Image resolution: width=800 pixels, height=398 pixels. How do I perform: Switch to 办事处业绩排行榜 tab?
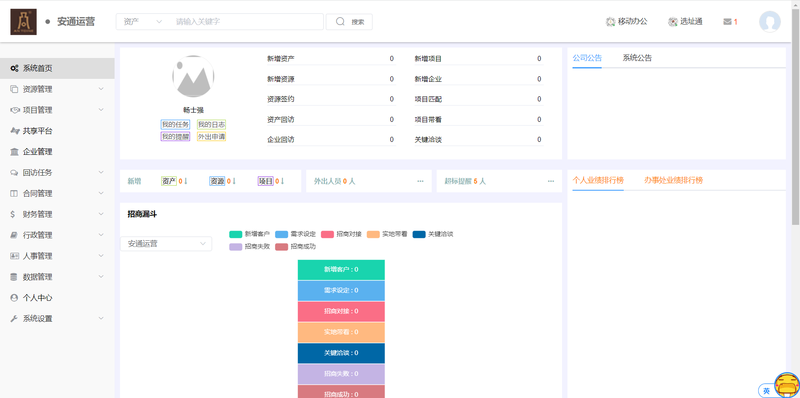click(x=673, y=181)
